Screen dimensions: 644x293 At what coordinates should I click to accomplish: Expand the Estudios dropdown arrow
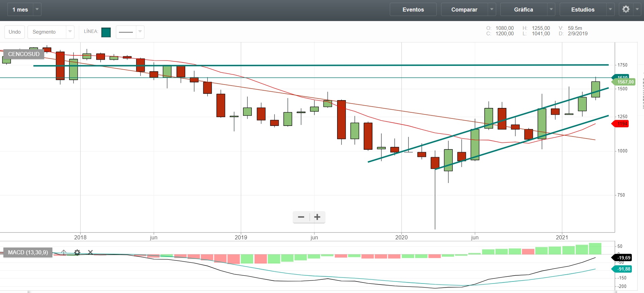pyautogui.click(x=610, y=10)
